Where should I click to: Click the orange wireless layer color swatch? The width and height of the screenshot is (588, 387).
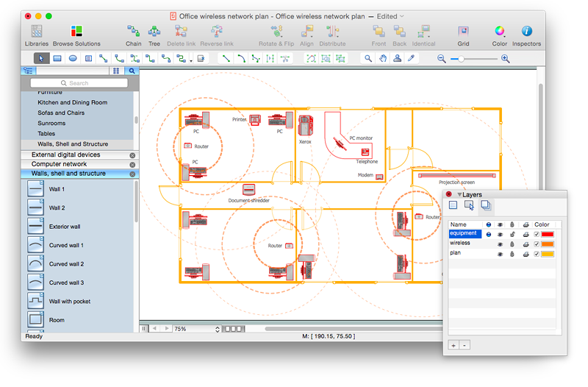pyautogui.click(x=548, y=244)
